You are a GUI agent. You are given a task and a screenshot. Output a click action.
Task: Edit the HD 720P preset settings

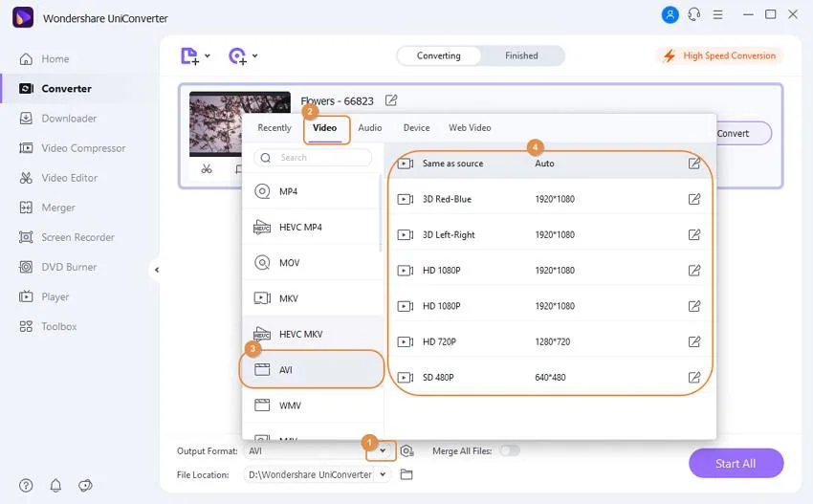694,341
